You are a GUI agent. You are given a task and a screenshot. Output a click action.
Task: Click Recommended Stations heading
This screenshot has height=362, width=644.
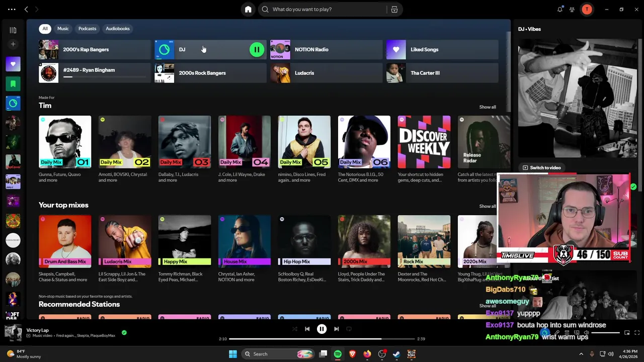tap(79, 304)
